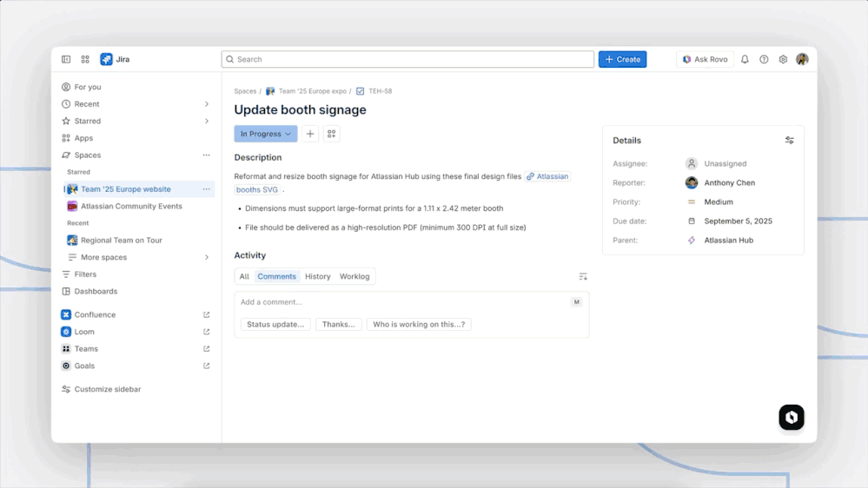Viewport: 868px width, 488px height.
Task: Open the Atlassian booths SVG link
Action: 547,176
